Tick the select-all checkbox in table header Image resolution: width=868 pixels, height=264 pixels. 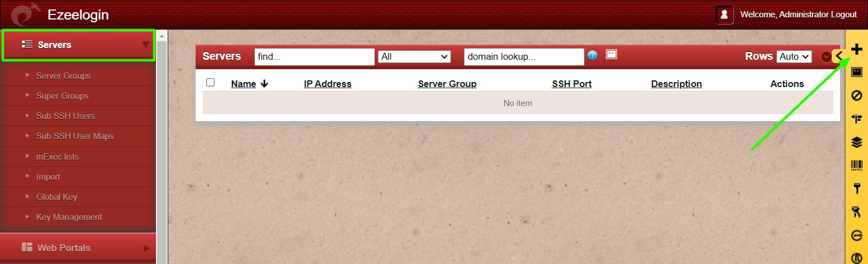click(210, 83)
